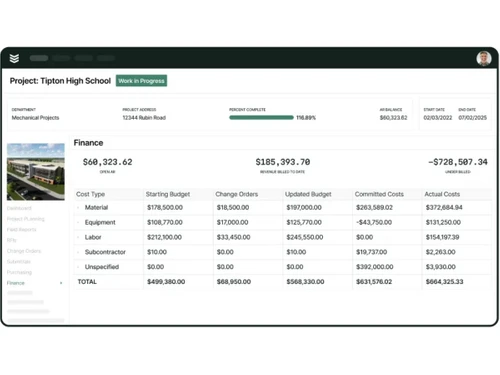The width and height of the screenshot is (500, 375).
Task: Click the Actual Costs column header
Action: pyautogui.click(x=442, y=194)
